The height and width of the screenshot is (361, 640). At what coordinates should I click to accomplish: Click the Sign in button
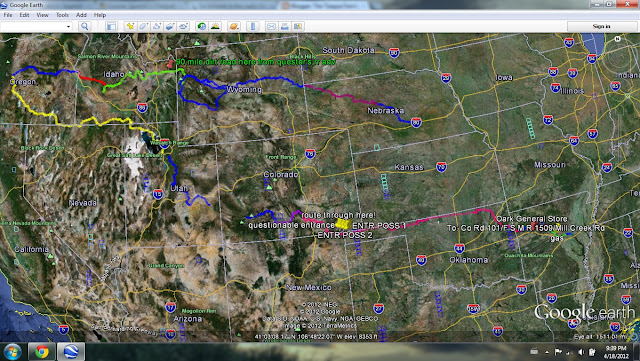point(601,26)
